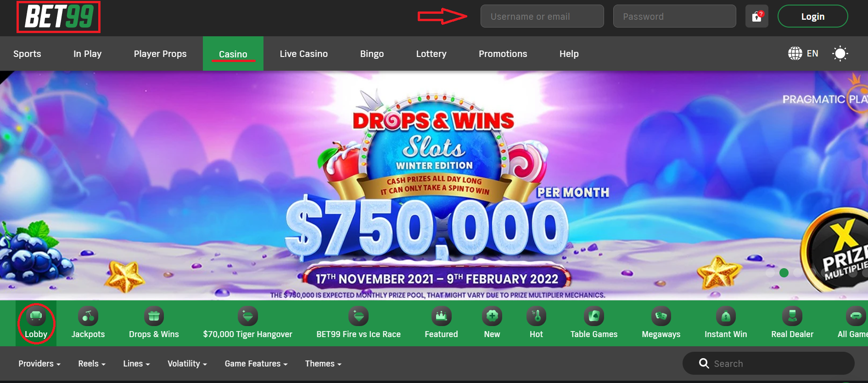This screenshot has height=383, width=868.
Task: Expand the Volatility filter dropdown
Action: 187,364
